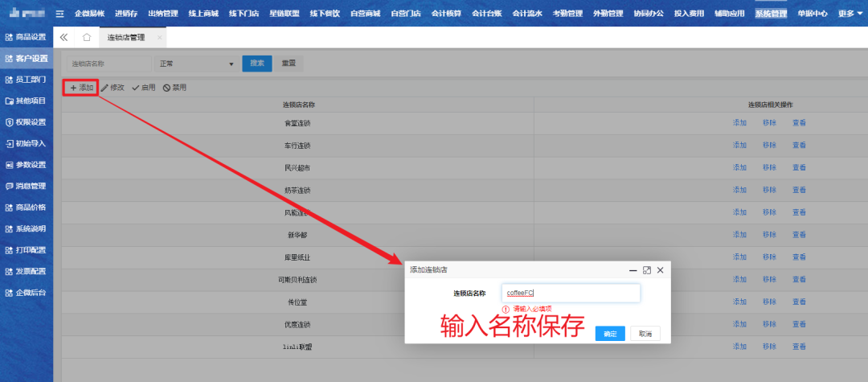Go to the home tab icon

click(87, 38)
